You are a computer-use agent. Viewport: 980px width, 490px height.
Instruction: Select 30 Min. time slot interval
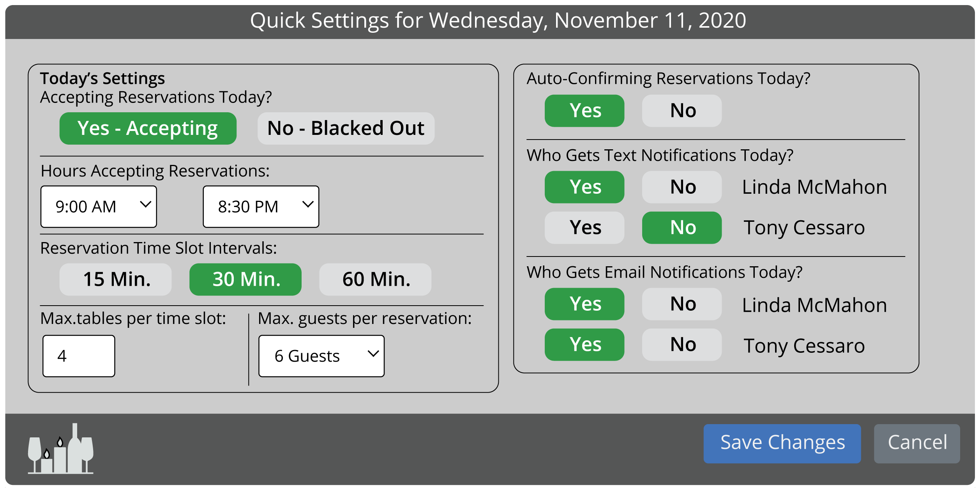point(245,279)
